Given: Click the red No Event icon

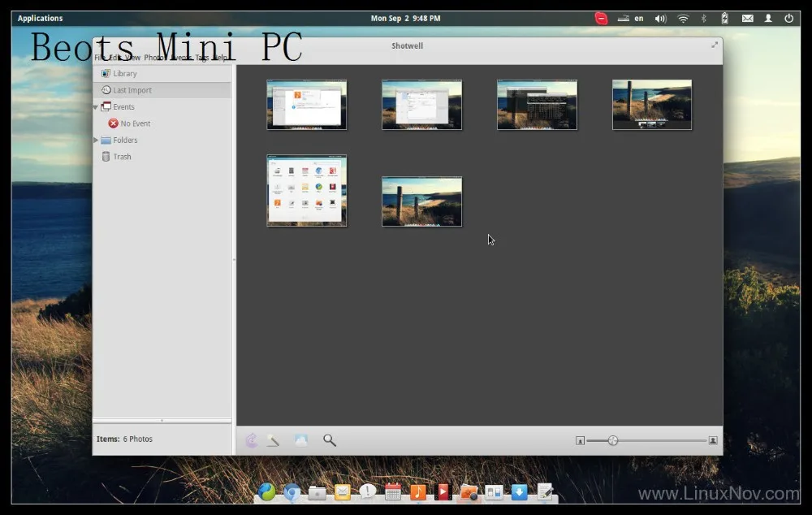Looking at the screenshot, I should pos(113,123).
